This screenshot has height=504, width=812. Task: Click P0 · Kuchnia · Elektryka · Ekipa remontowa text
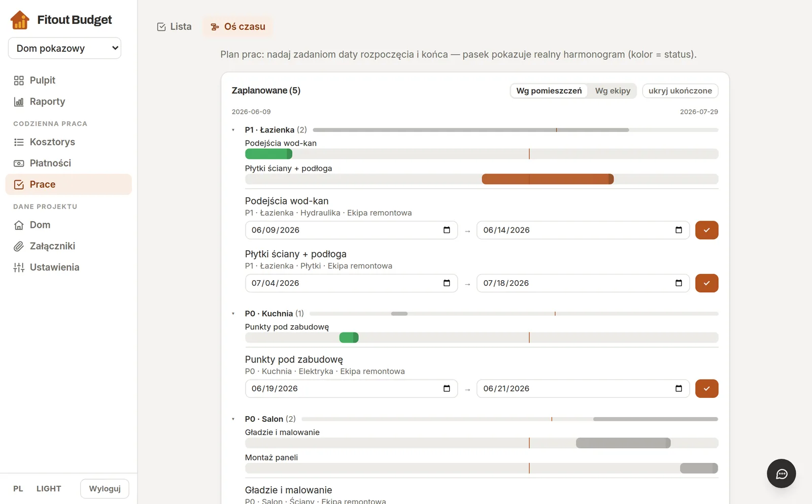click(x=325, y=372)
